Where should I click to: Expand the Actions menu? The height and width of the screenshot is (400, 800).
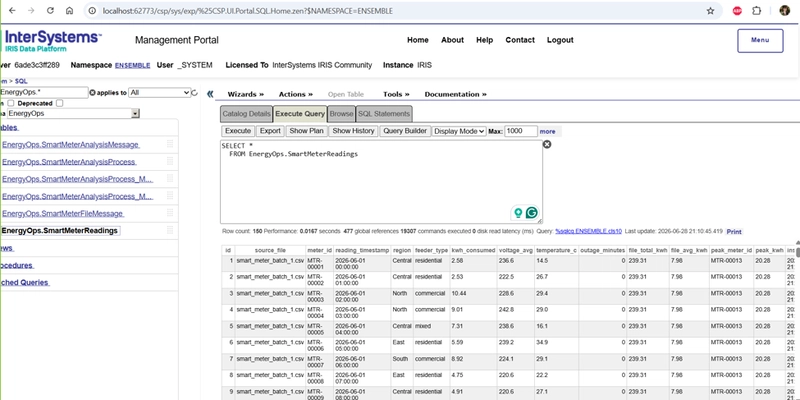pyautogui.click(x=296, y=94)
